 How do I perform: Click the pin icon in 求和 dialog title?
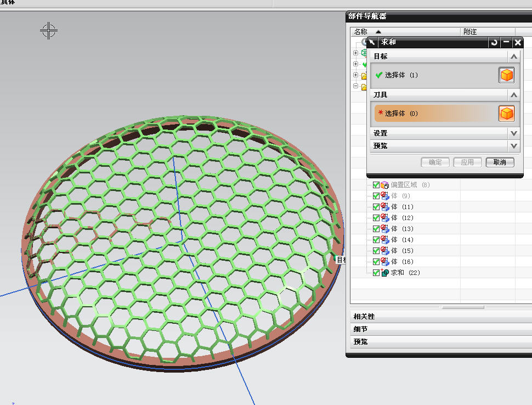click(x=372, y=42)
